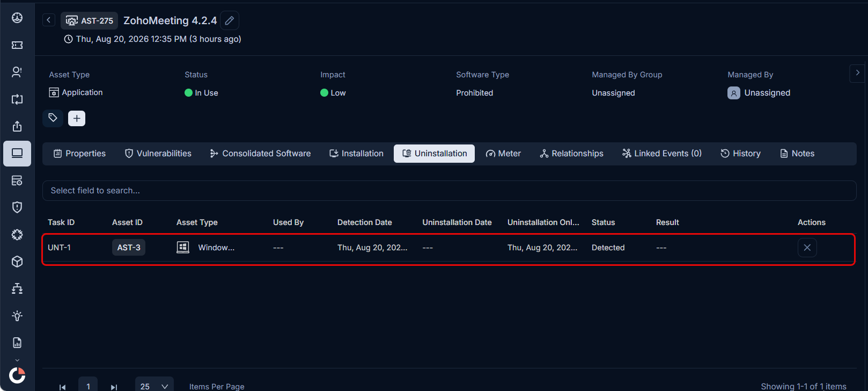Click the Status column header in the table

604,222
